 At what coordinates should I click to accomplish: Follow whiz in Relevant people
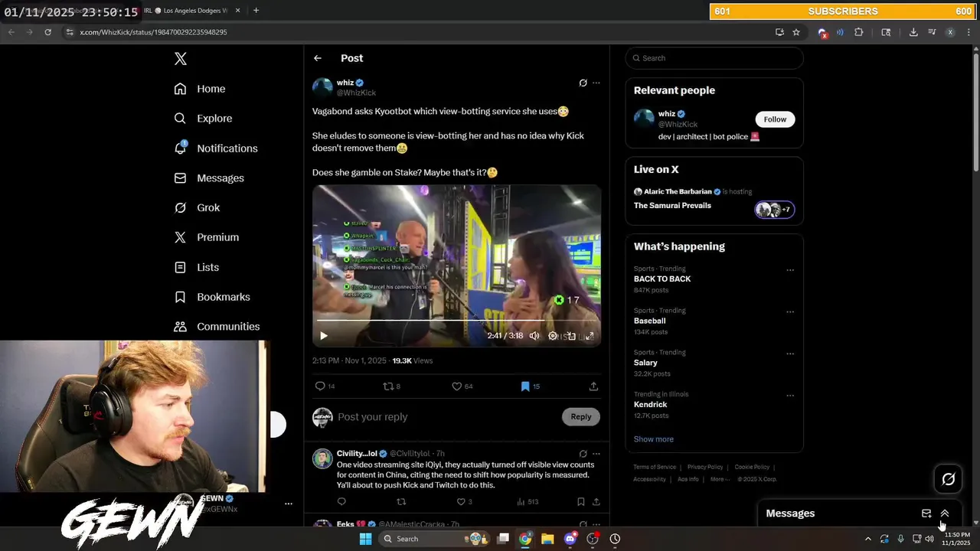click(x=775, y=119)
